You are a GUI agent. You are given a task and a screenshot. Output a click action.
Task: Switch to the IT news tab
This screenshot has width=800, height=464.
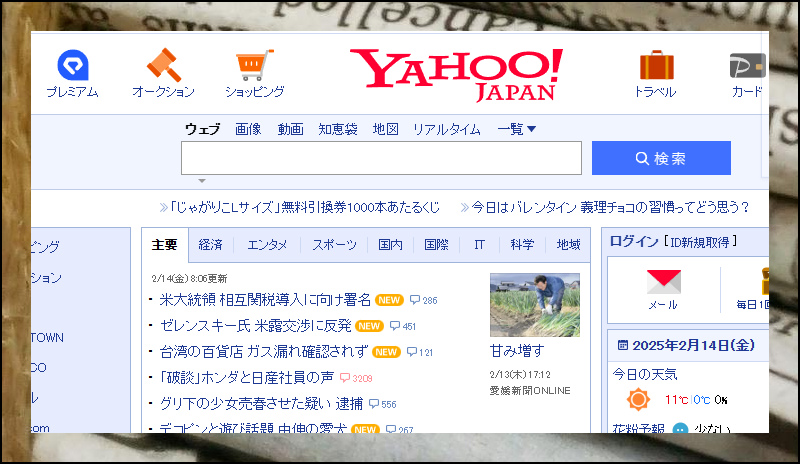(479, 245)
